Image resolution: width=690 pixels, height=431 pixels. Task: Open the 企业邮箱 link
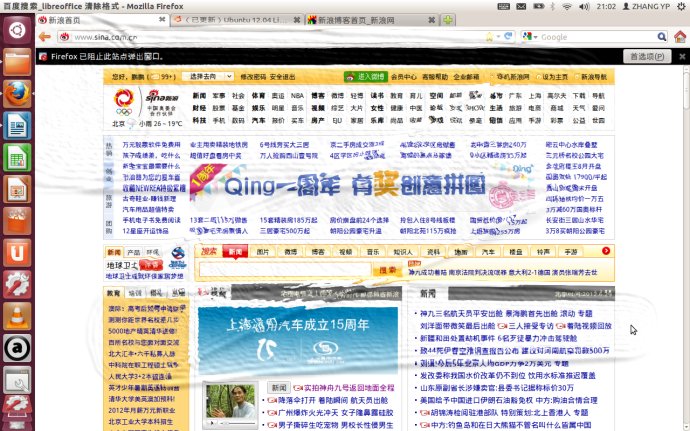point(466,77)
